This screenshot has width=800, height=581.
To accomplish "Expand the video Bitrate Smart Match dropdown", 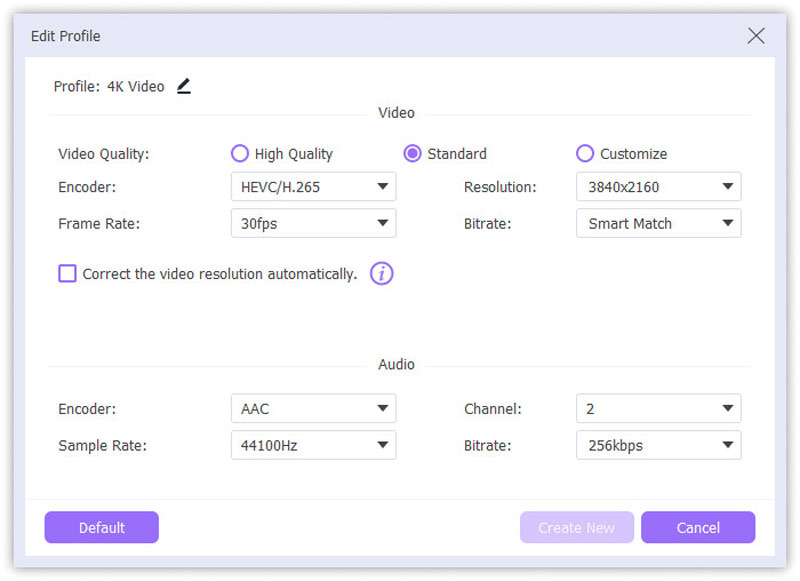I will tap(658, 223).
